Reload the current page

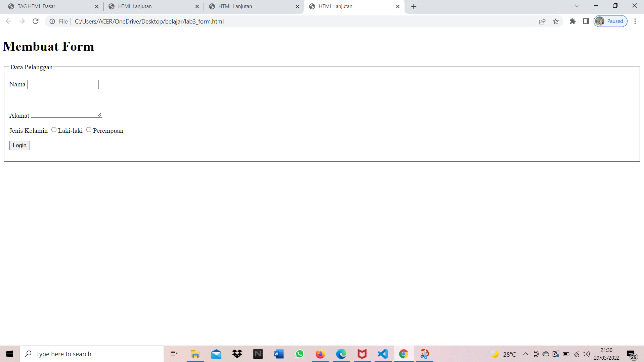click(36, 21)
